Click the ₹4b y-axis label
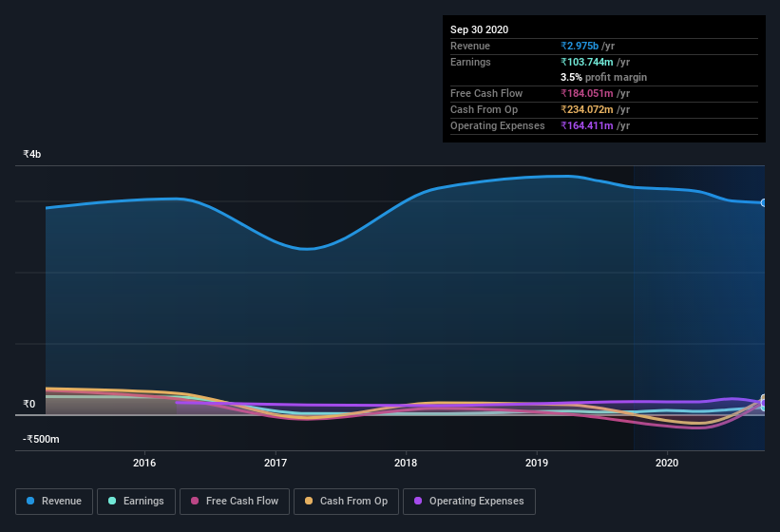Image resolution: width=780 pixels, height=532 pixels. point(32,154)
